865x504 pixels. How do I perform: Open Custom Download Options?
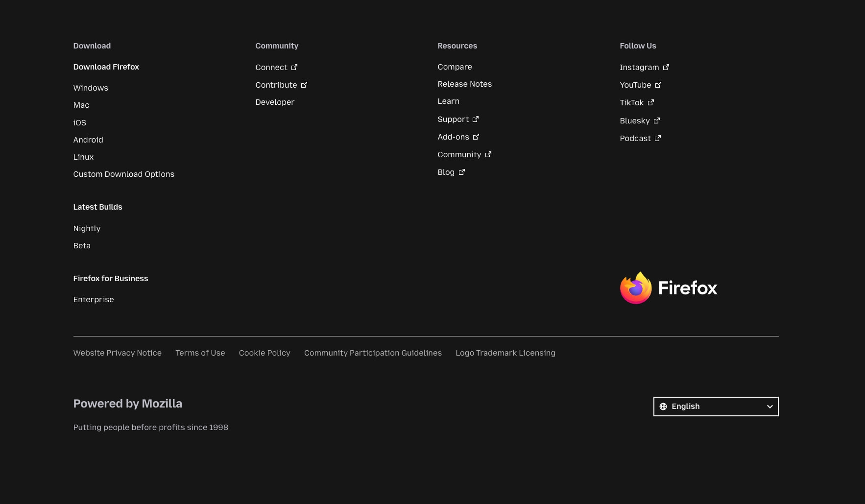coord(124,174)
